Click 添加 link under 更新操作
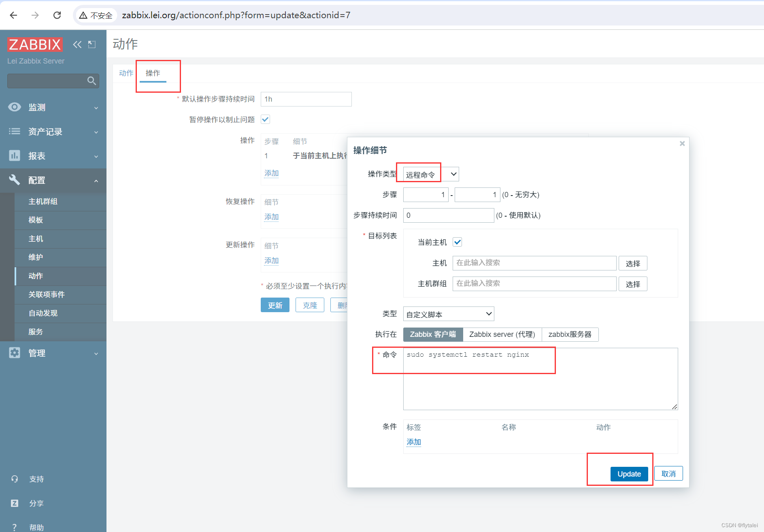 click(271, 260)
